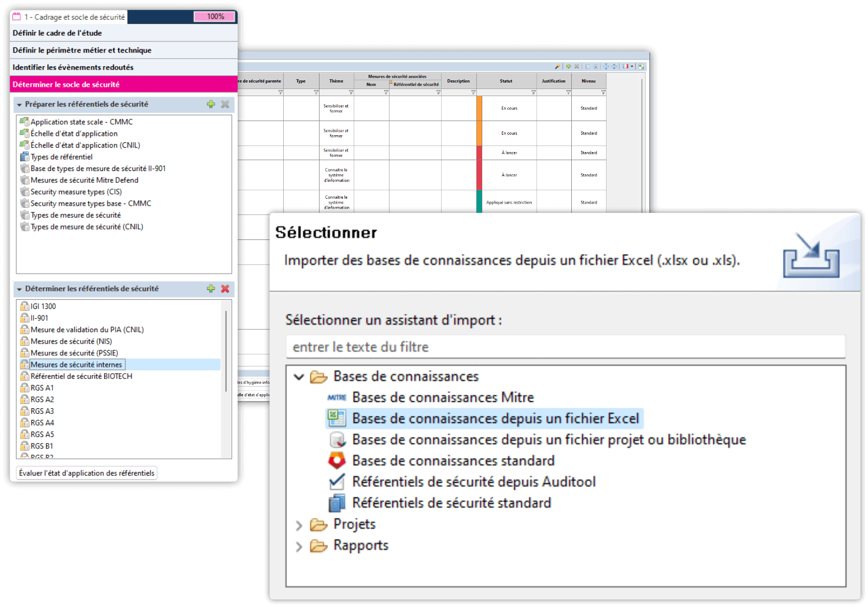The height and width of the screenshot is (607, 868).
Task: Open the Statut column filter
Action: 533,92
